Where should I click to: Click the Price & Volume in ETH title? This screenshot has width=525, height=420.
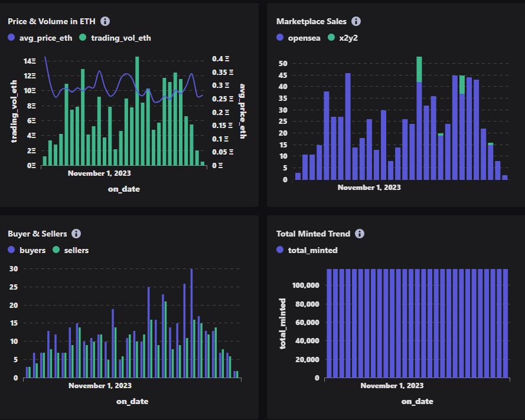coord(51,21)
